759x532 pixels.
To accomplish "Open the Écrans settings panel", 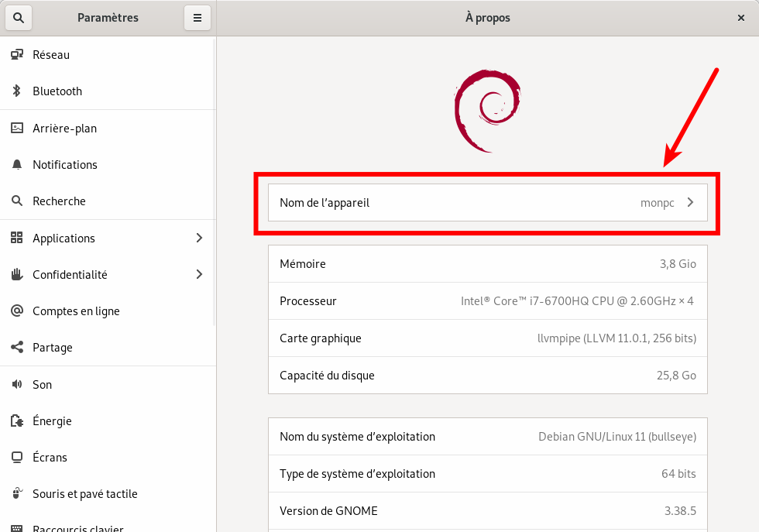I will pyautogui.click(x=108, y=457).
